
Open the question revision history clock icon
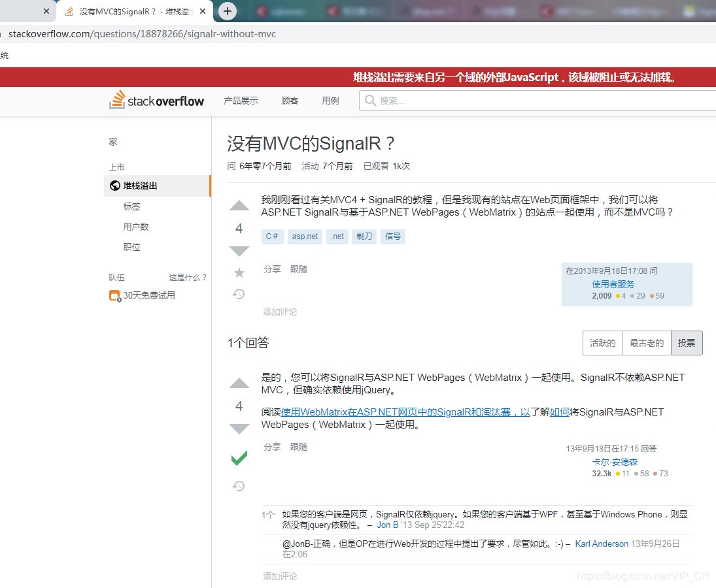pos(239,294)
